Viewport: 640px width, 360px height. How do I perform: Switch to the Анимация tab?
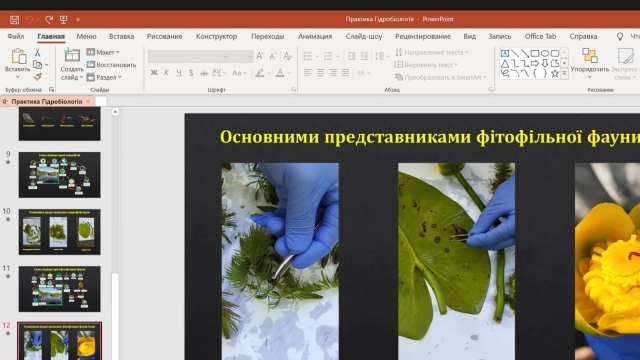315,36
